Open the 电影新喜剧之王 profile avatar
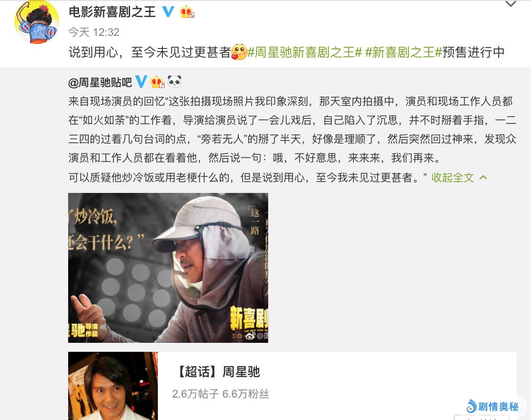 (x=37, y=22)
